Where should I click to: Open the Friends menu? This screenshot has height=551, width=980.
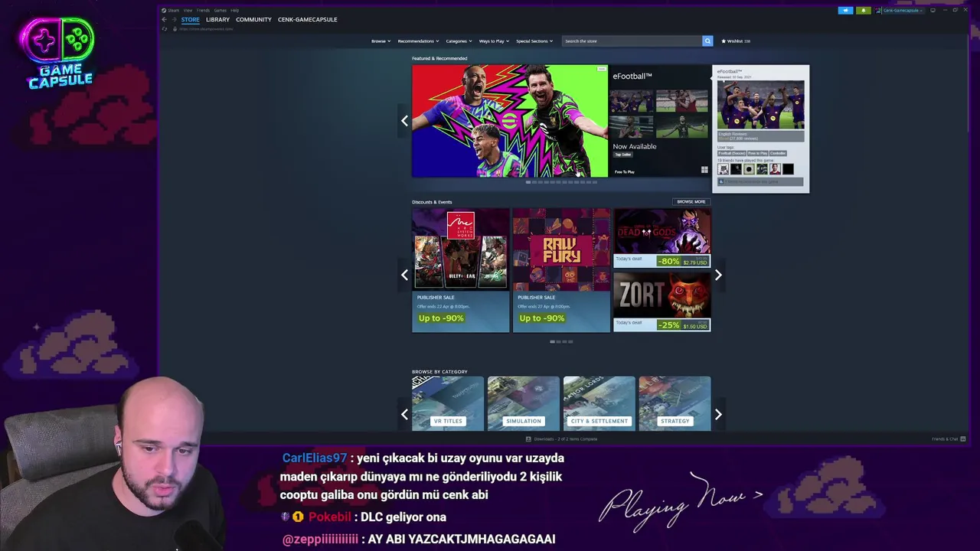(203, 10)
